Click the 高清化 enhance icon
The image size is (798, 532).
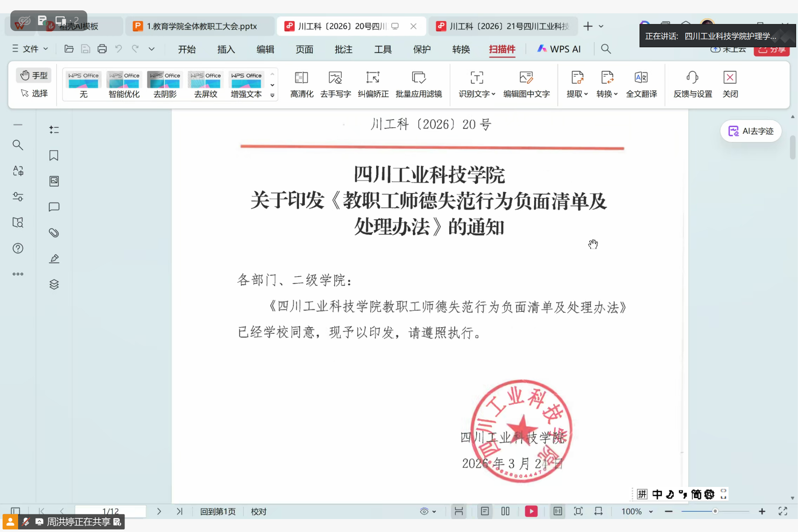[x=301, y=78]
